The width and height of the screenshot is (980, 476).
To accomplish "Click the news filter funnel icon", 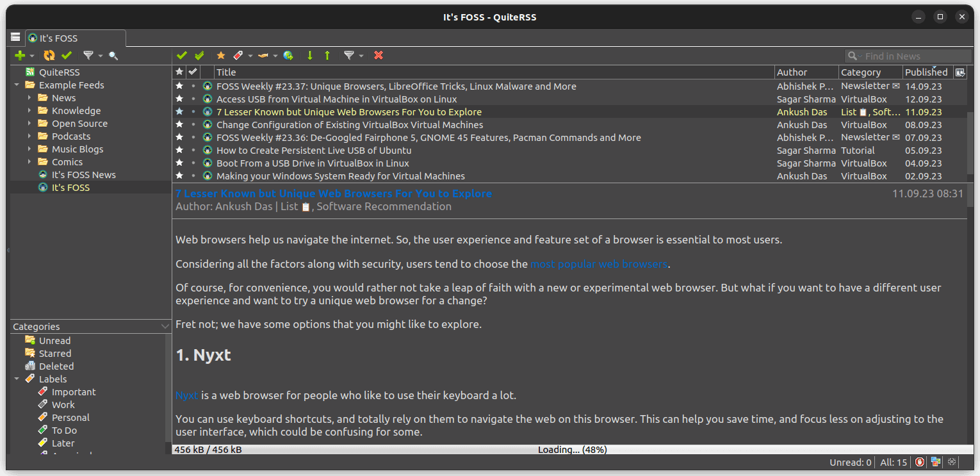I will tap(349, 56).
